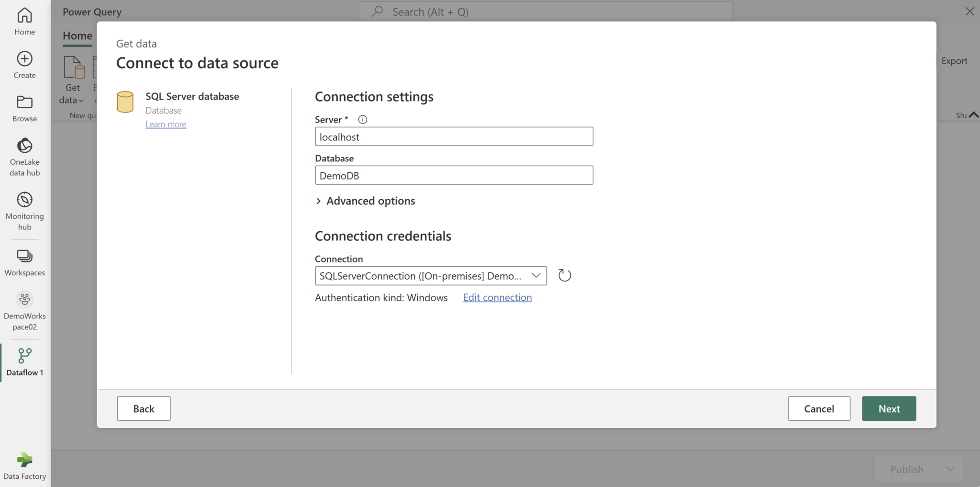
Task: Click the Edit connection link
Action: click(497, 297)
